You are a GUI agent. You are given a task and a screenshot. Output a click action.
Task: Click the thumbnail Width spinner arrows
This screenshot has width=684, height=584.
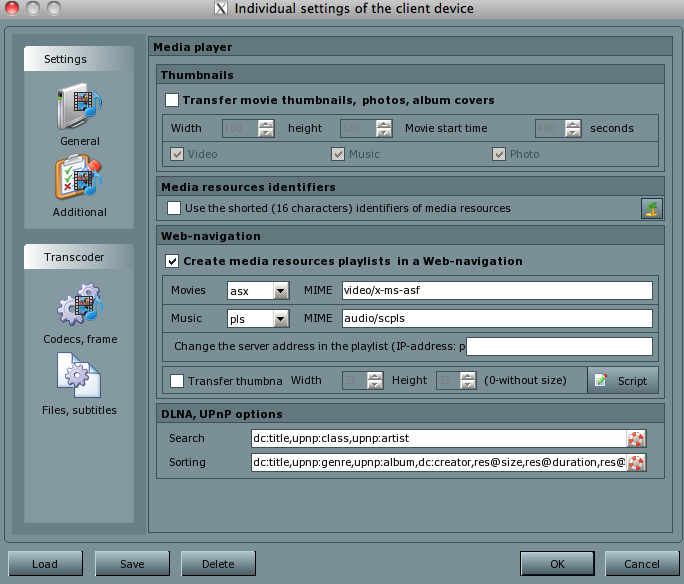pos(266,128)
